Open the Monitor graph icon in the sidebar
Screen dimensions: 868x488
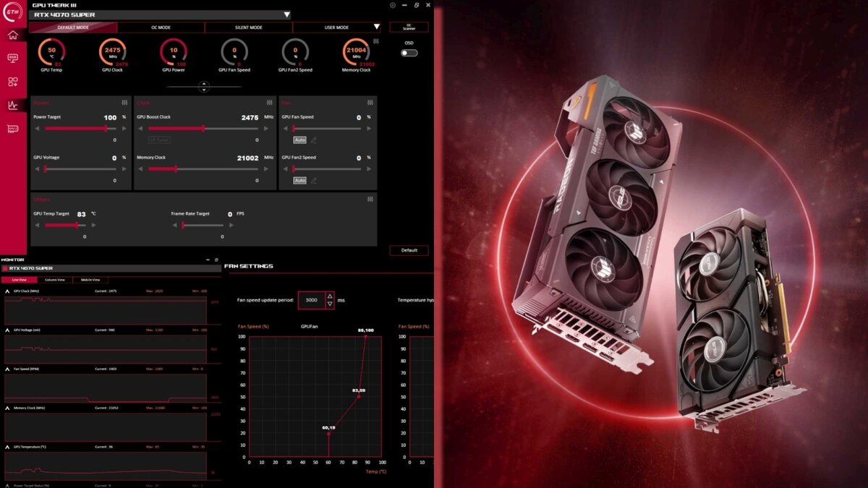point(13,106)
